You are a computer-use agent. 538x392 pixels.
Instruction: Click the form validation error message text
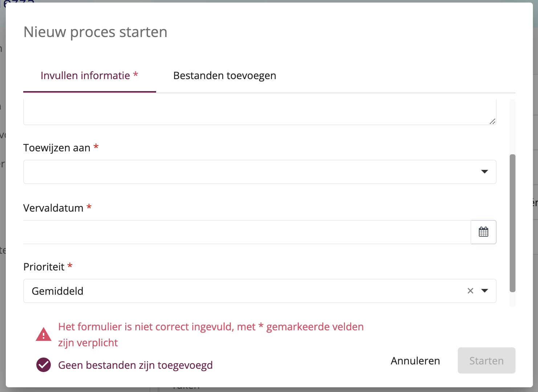(211, 335)
